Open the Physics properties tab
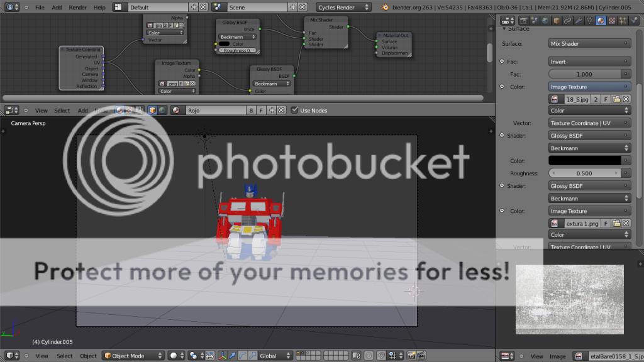The image size is (644, 362). point(634,21)
